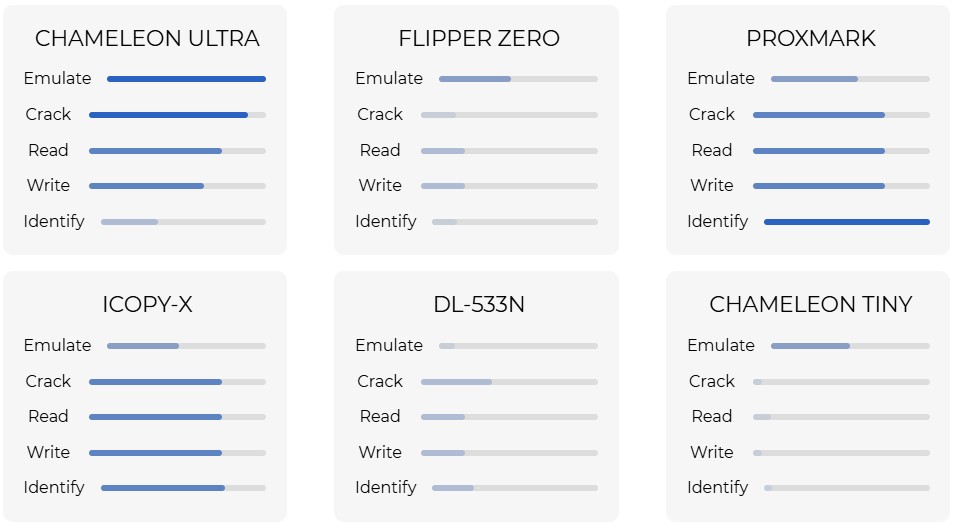Select the ICOPY-X heading
Screen dimensions: 955x526
tap(147, 305)
